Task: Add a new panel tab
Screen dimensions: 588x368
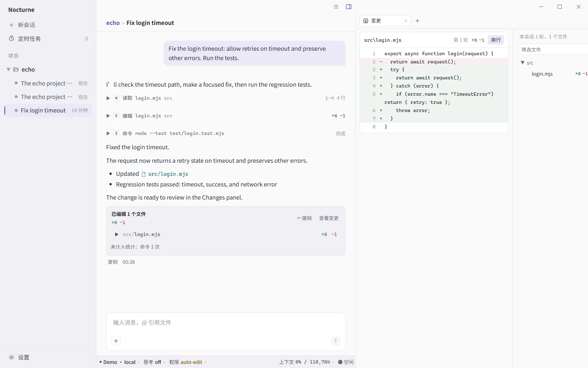Action: (x=417, y=21)
